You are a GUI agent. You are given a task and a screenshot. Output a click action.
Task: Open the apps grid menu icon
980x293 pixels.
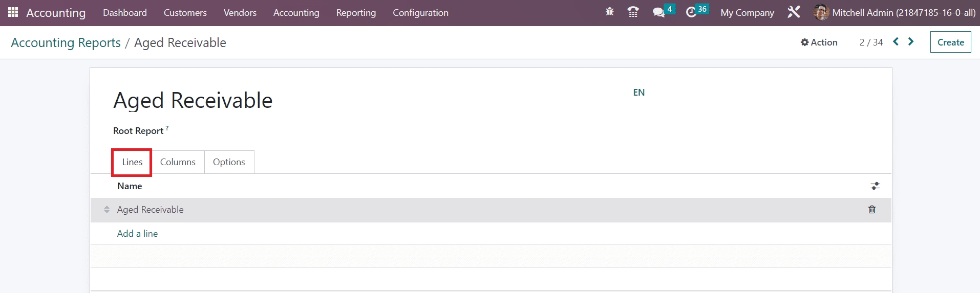pos(13,12)
